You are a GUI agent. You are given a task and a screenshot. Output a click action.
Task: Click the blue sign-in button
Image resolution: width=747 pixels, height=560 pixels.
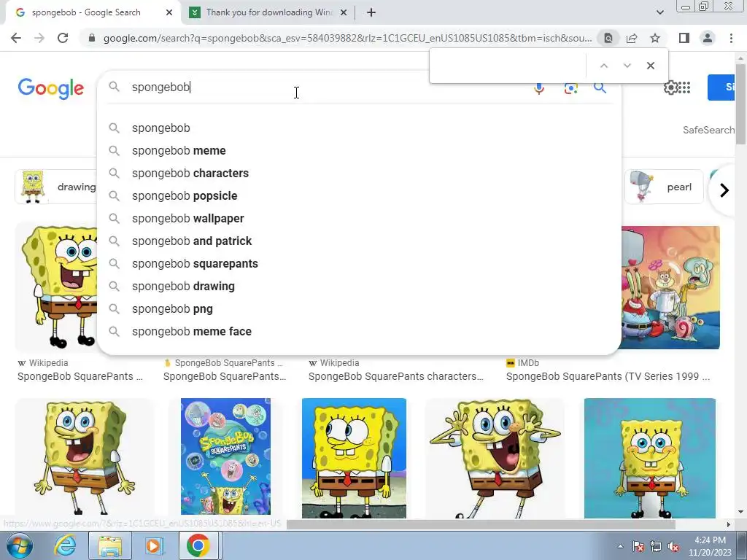(x=721, y=87)
